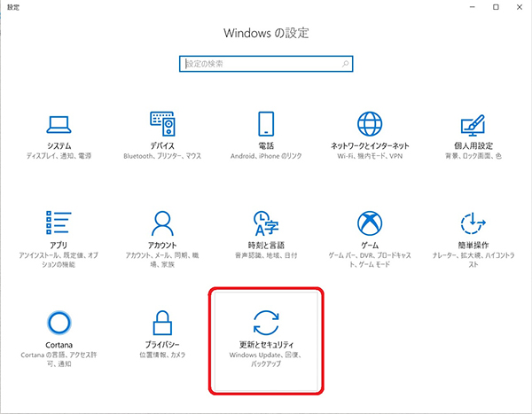Image resolution: width=532 pixels, height=414 pixels.
Task: Open the システム laptop icon
Action: click(59, 124)
